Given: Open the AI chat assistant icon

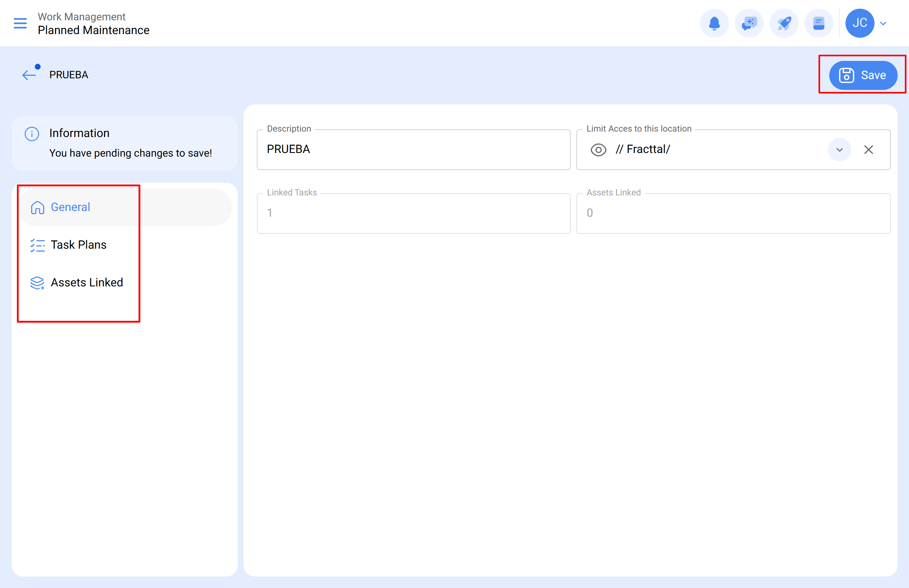Looking at the screenshot, I should [x=749, y=23].
